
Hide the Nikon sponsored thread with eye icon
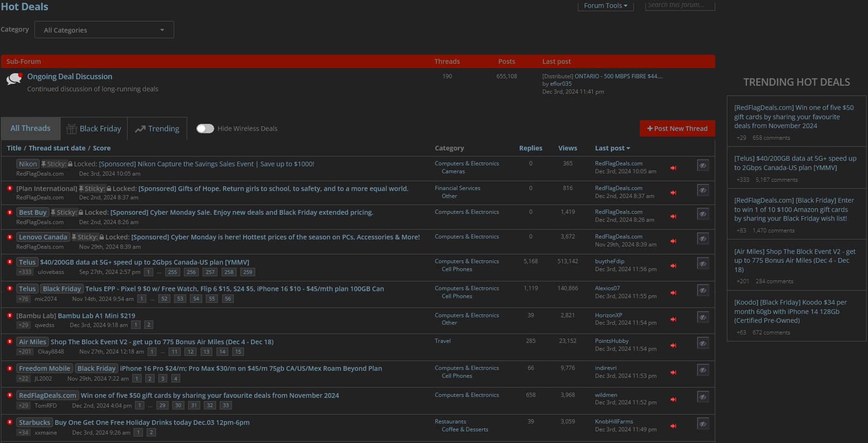703,165
